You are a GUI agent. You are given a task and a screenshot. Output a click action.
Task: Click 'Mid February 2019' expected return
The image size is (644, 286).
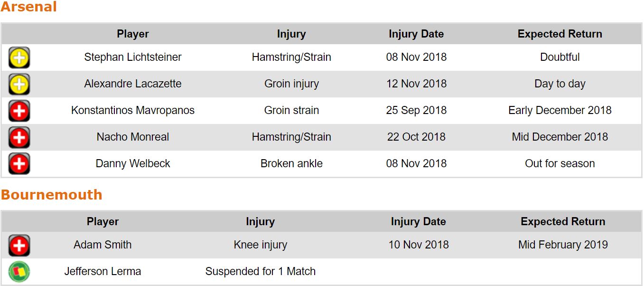[x=563, y=245]
